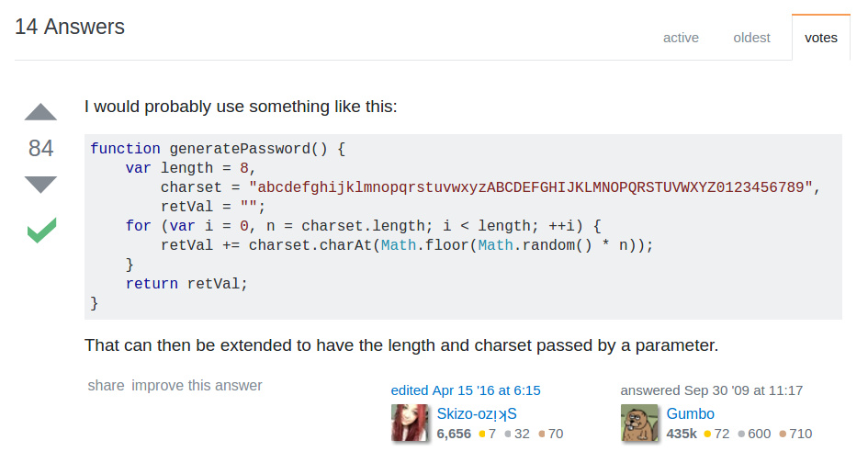This screenshot has height=463, width=868.
Task: Visit Skizo-ozᴉʞS user profile name
Action: tap(477, 413)
